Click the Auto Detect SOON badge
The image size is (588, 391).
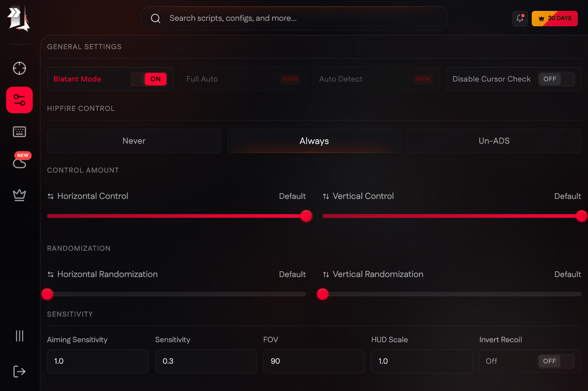coord(423,79)
